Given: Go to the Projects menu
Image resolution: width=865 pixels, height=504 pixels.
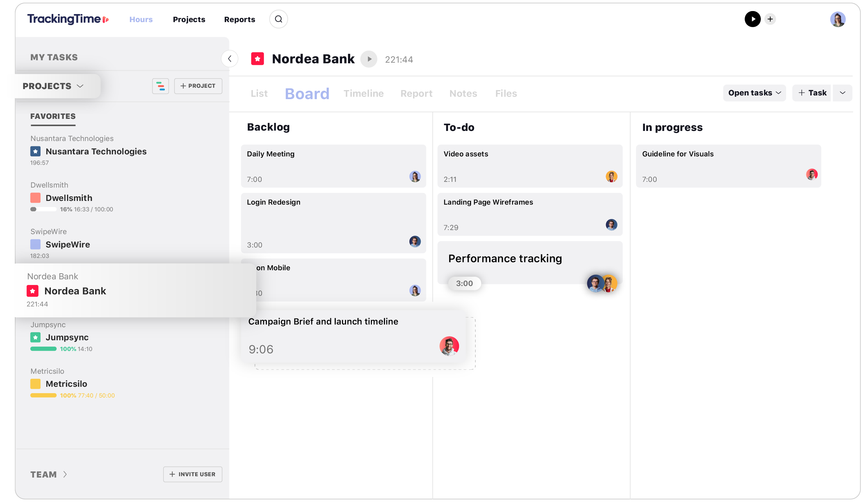Looking at the screenshot, I should pos(189,19).
